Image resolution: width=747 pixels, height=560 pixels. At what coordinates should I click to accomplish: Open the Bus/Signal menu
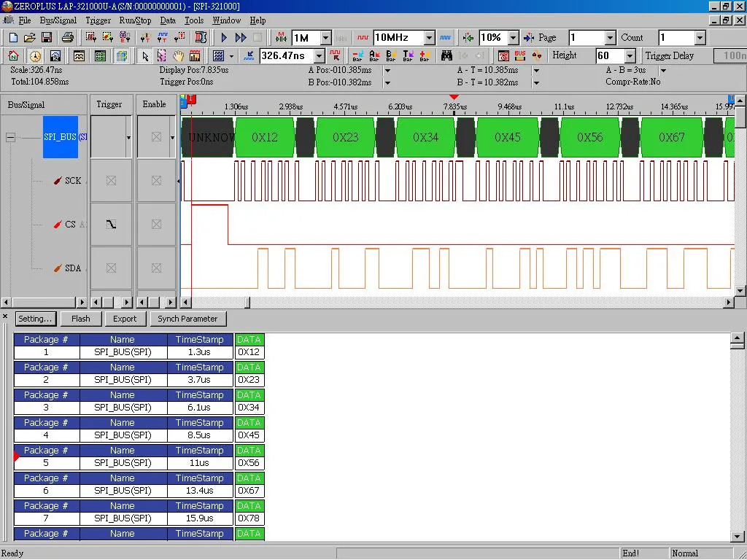[x=58, y=20]
